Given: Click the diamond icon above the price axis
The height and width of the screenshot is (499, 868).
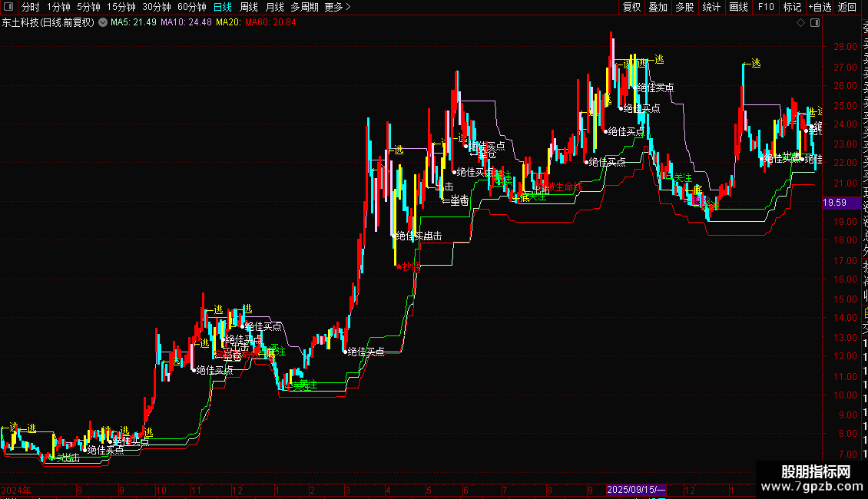Looking at the screenshot, I should 800,23.
